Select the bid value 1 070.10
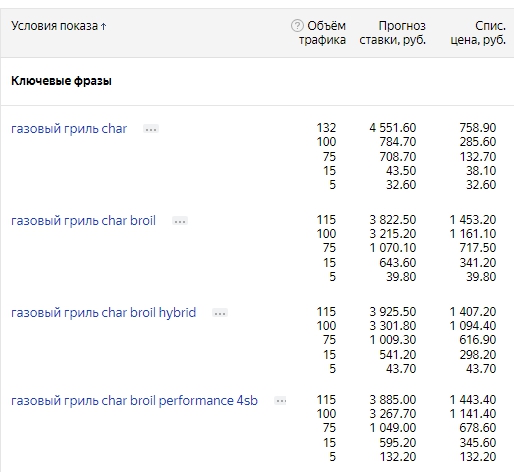This screenshot has height=472, width=514. (393, 248)
